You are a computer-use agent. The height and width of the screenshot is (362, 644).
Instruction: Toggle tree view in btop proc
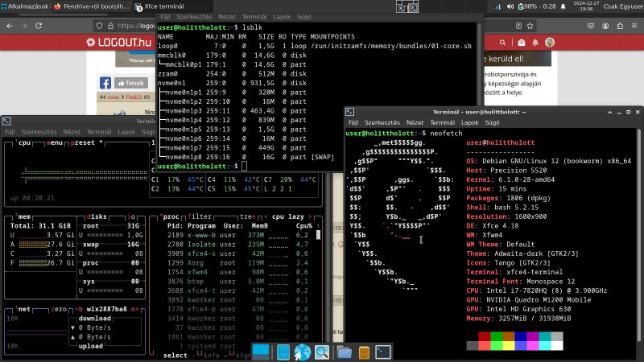(x=248, y=216)
